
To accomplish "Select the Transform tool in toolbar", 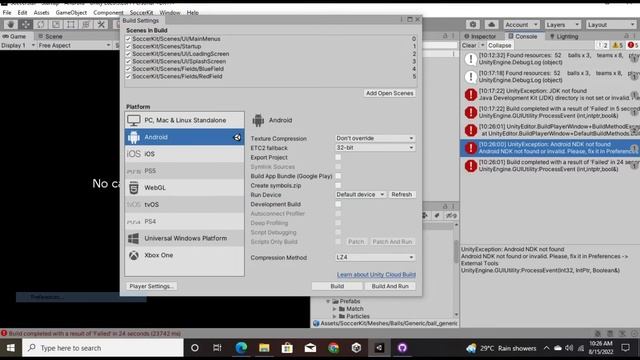I will pyautogui.click(x=86, y=24).
